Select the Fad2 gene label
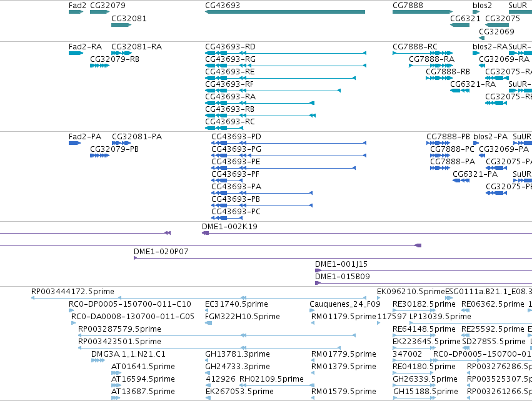Image resolution: width=532 pixels, height=401 pixels. click(78, 6)
